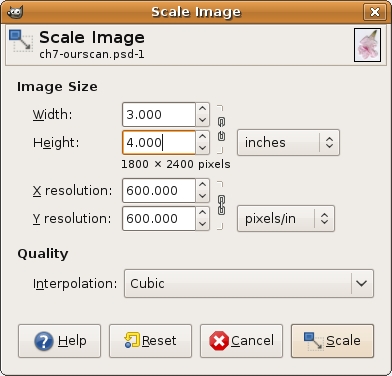Viewport: 392px width, 376px height.
Task: Increase X resolution with the up arrow
Action: pyautogui.click(x=202, y=185)
